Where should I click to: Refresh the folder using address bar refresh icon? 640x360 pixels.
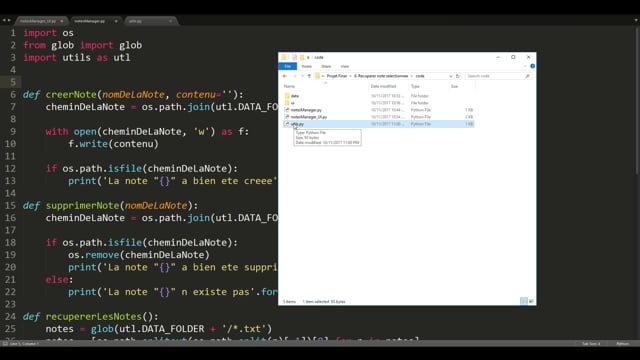coord(458,76)
